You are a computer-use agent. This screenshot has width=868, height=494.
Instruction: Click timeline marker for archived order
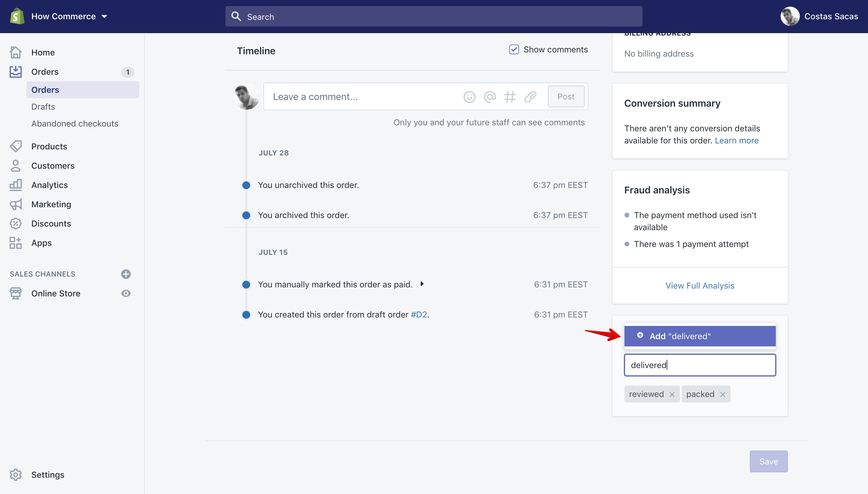246,215
